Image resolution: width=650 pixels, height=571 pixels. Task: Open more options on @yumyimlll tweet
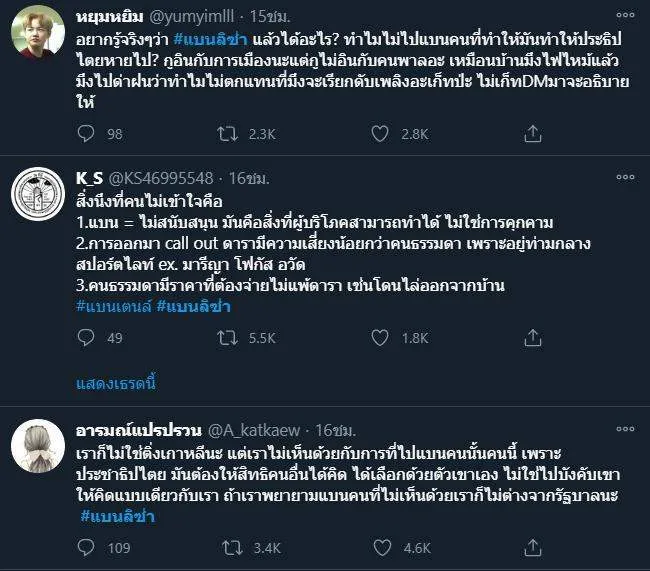624,15
